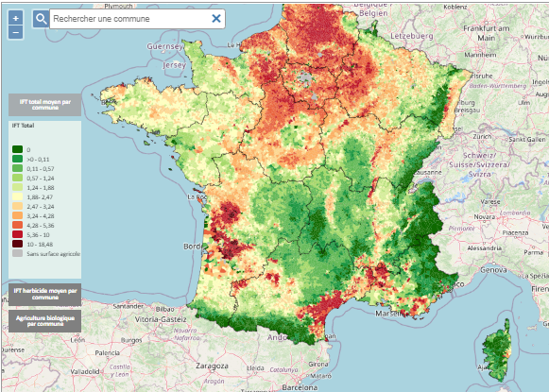Switch to 'IFT herbicide moyen par commune'
This screenshot has height=392, width=549.
coord(44,295)
